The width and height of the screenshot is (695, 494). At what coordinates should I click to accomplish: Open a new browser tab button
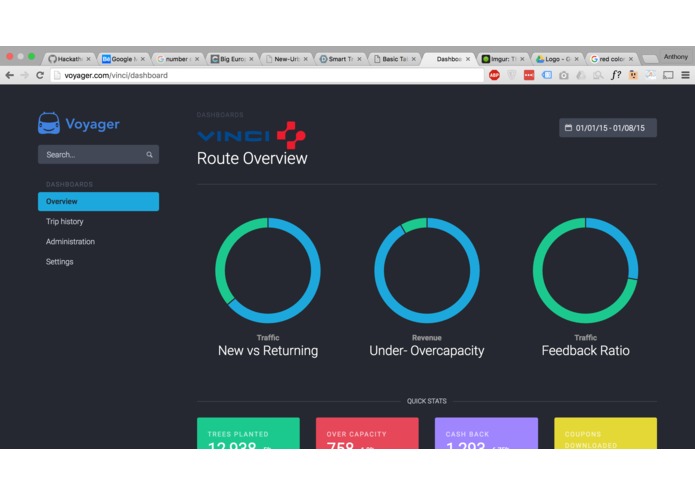649,59
